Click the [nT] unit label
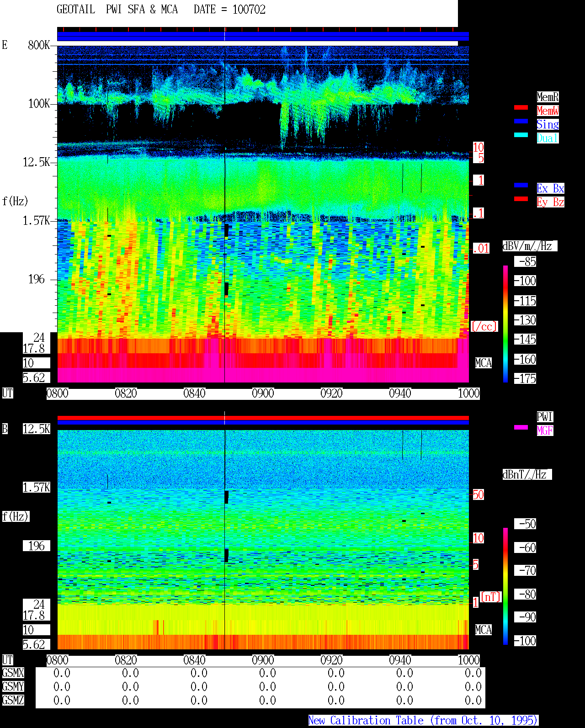The width and height of the screenshot is (585, 728). [491, 597]
